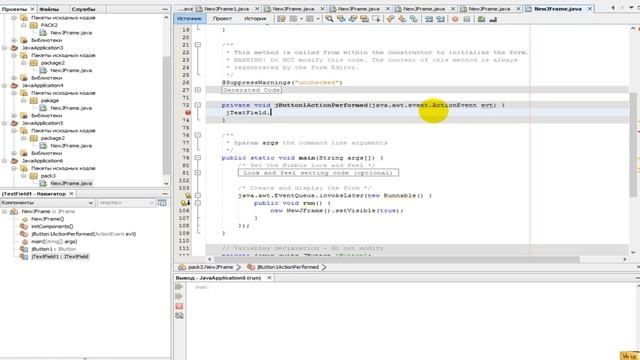Toggle a bookmark on current line
The height and width of the screenshot is (360, 640).
[x=414, y=19]
